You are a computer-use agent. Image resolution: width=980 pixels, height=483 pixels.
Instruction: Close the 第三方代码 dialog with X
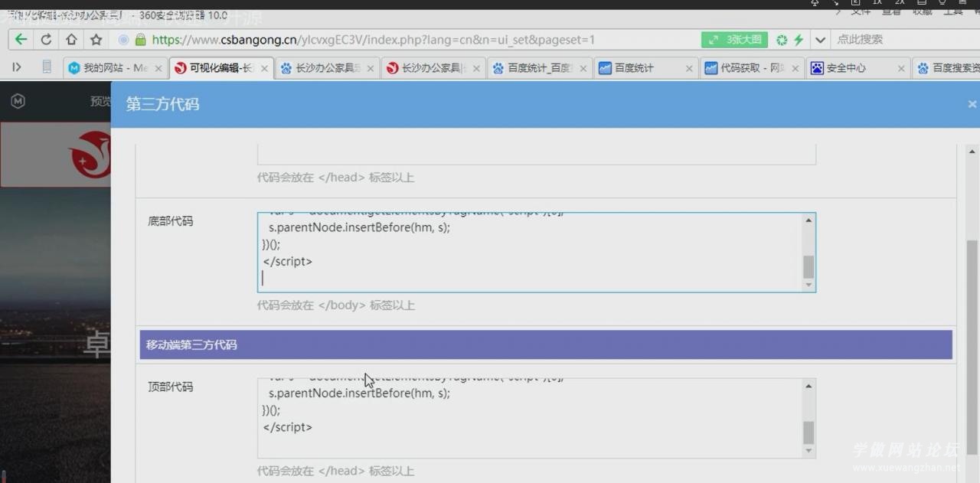point(972,104)
